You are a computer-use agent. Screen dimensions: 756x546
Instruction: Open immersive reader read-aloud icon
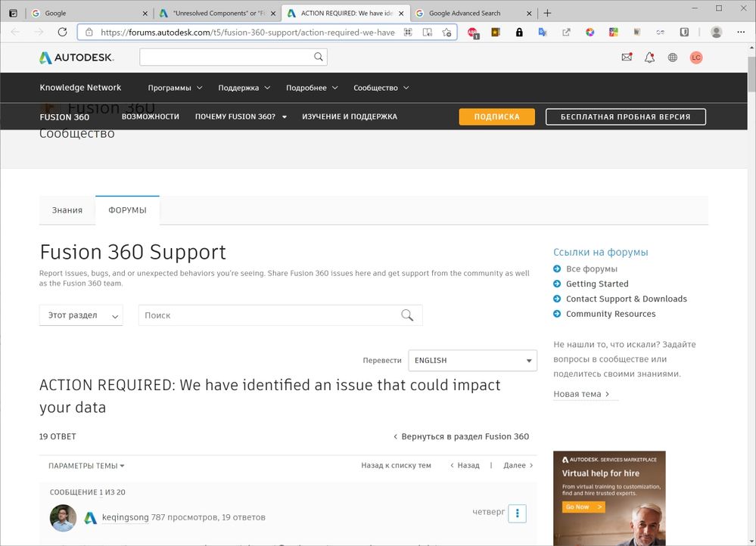coord(427,33)
